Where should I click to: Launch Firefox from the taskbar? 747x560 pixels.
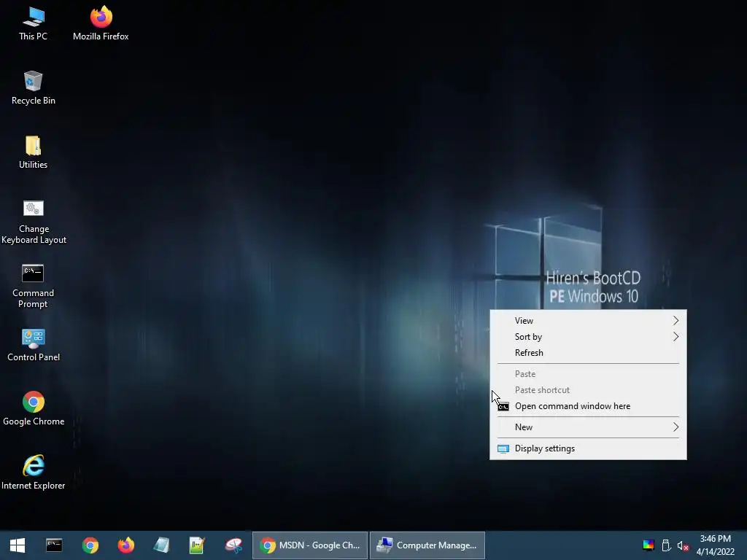pyautogui.click(x=125, y=545)
